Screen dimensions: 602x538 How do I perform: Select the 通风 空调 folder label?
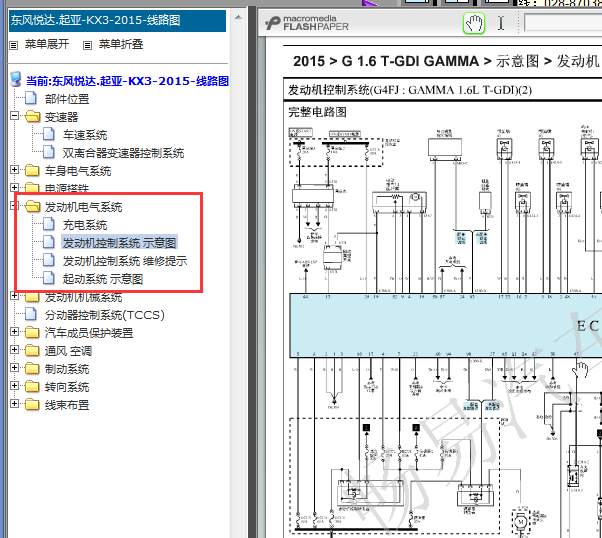coord(68,351)
